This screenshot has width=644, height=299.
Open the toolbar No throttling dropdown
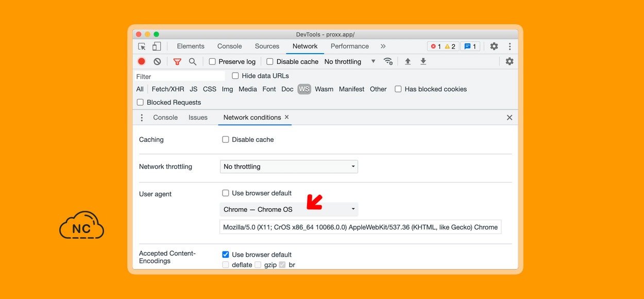[x=350, y=61]
